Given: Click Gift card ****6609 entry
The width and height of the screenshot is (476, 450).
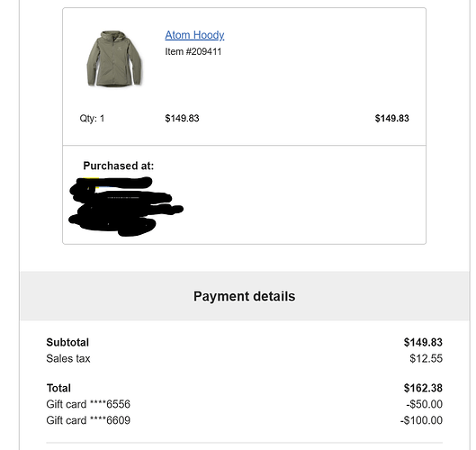Looking at the screenshot, I should click(x=88, y=420).
